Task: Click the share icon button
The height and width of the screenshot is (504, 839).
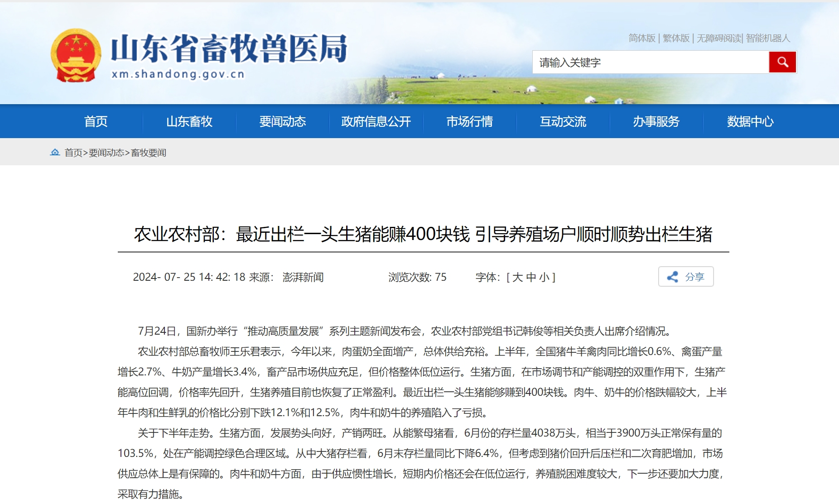Action: tap(685, 277)
